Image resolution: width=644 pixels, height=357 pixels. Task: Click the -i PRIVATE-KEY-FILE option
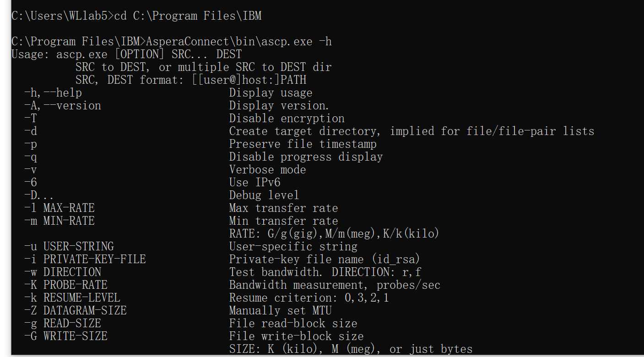click(x=85, y=260)
